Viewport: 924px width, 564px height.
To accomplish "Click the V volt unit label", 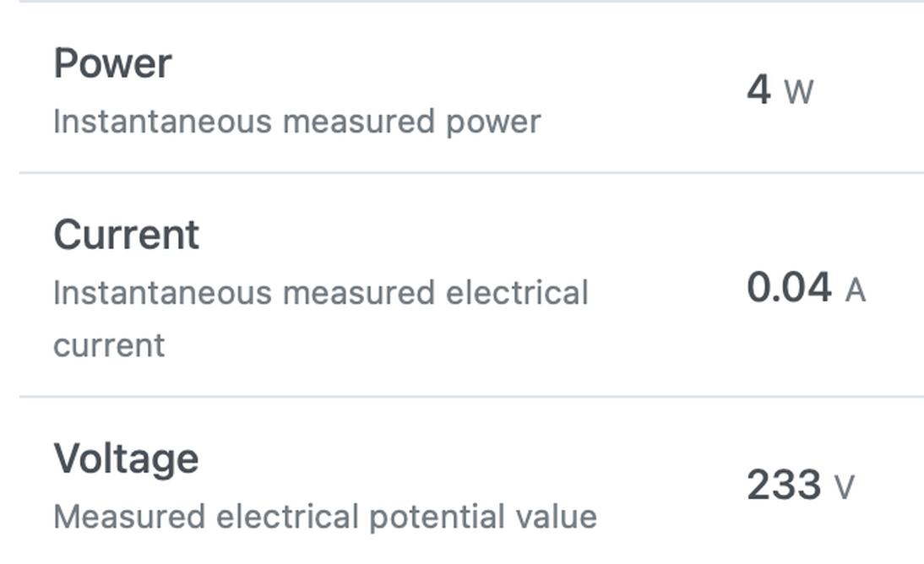I will [x=845, y=487].
